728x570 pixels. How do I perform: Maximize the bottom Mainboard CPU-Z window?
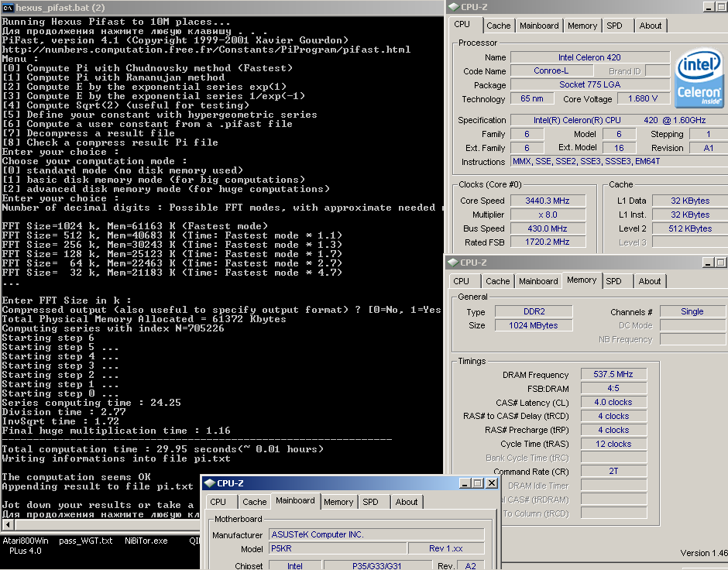click(x=477, y=483)
